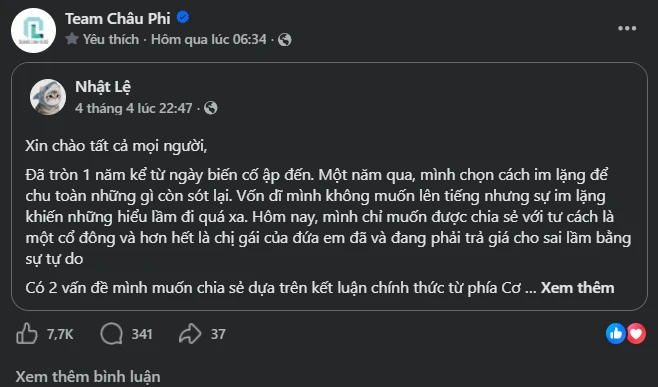The image size is (658, 387).
Task: Click the share arrow icon
Action: (x=190, y=334)
